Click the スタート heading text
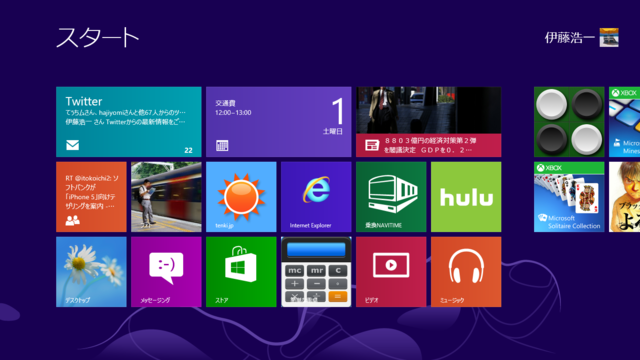This screenshot has height=360, width=640. (98, 38)
